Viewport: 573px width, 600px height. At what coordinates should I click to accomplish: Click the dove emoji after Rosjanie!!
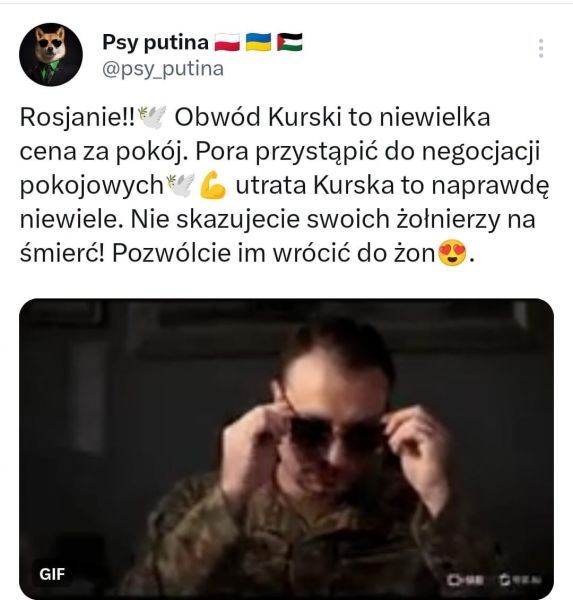(152, 117)
